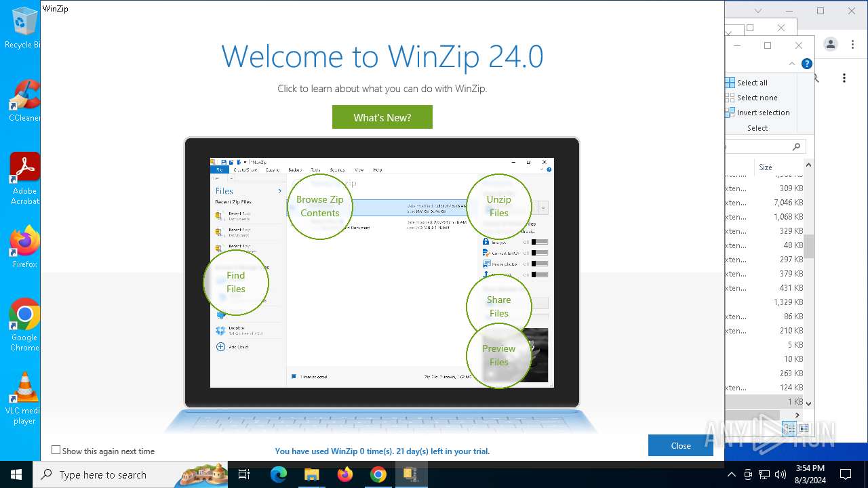This screenshot has height=488, width=868.
Task: Click the Browse Zip Contents circle
Action: tap(320, 206)
